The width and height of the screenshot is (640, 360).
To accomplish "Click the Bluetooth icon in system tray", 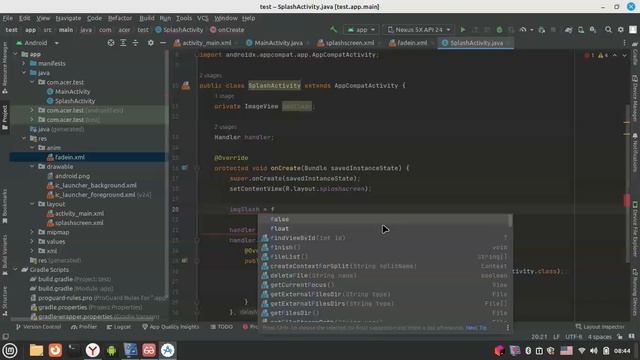I will point(528,351).
